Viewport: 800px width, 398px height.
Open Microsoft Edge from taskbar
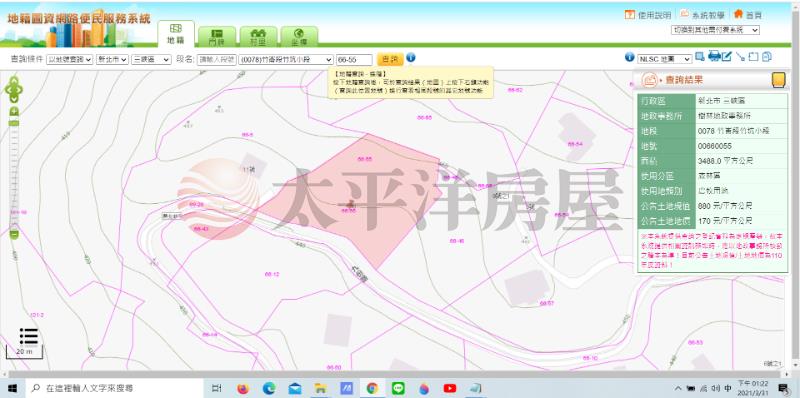pyautogui.click(x=269, y=388)
